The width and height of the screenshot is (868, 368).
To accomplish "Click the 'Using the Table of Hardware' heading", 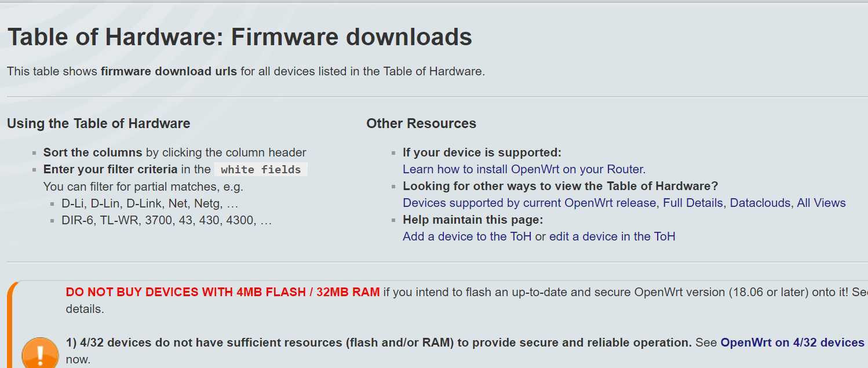I will 99,123.
